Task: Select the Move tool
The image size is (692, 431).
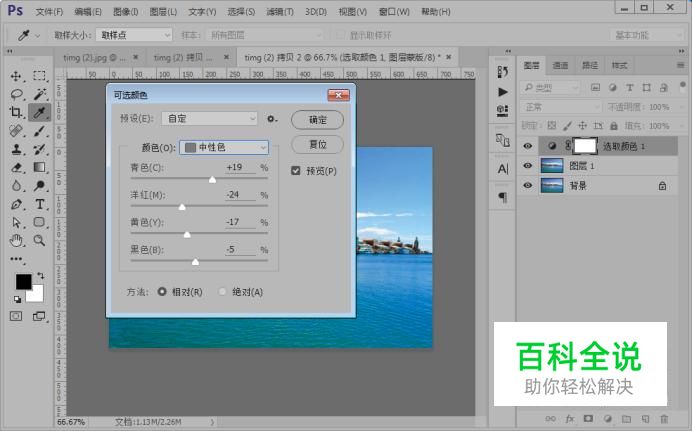Action: 16,76
